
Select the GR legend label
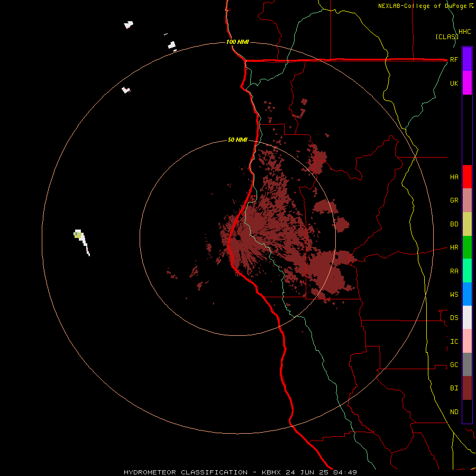(454, 200)
